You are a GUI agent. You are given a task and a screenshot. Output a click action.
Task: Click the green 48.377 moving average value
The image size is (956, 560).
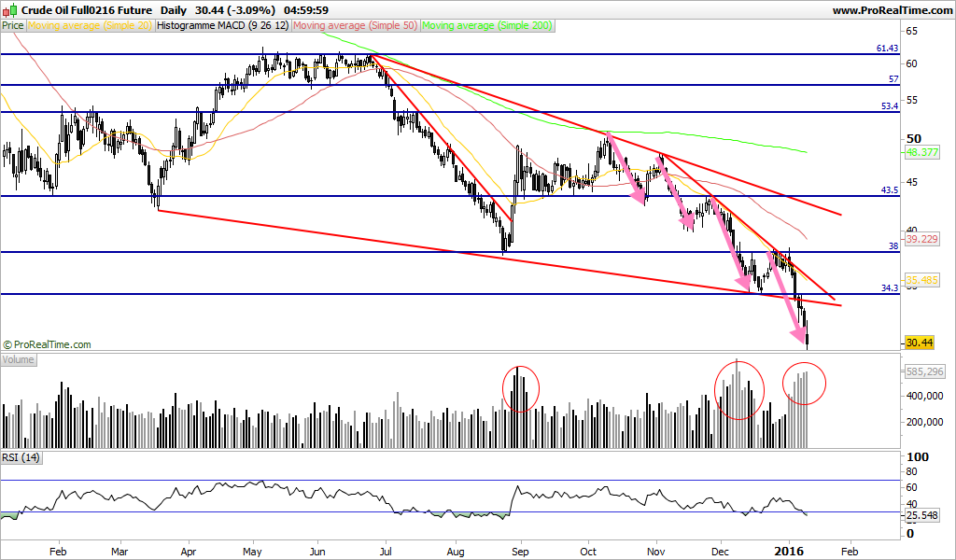(921, 152)
